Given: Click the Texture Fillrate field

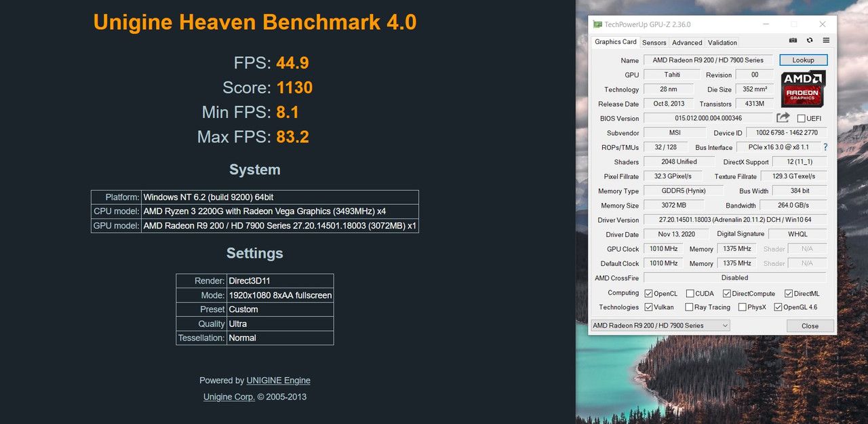Looking at the screenshot, I should pos(793,176).
